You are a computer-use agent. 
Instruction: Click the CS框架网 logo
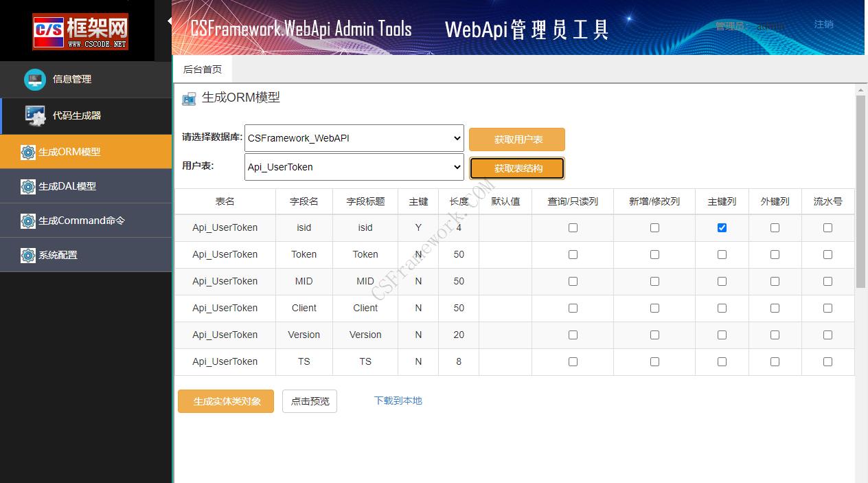point(80,31)
